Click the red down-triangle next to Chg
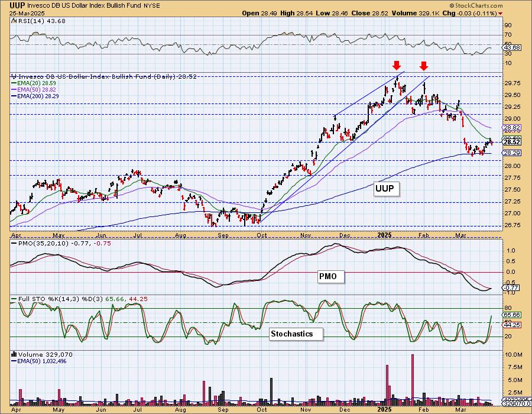The width and height of the screenshot is (532, 414). (x=501, y=13)
